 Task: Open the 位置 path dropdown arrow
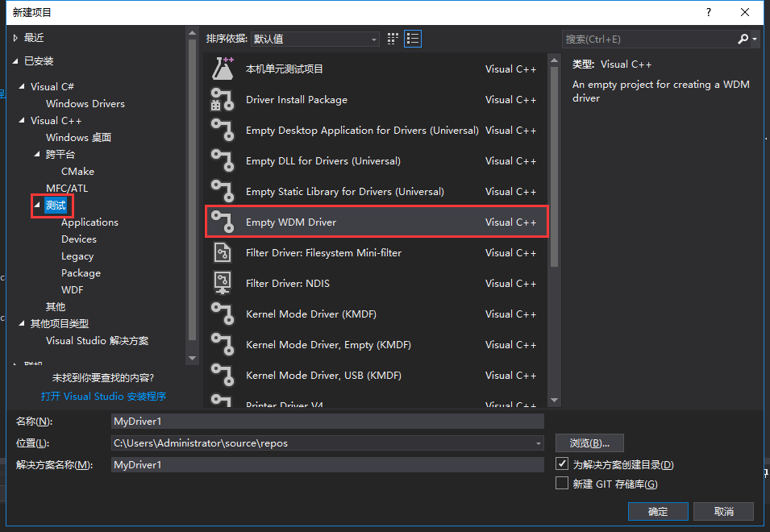click(539, 443)
